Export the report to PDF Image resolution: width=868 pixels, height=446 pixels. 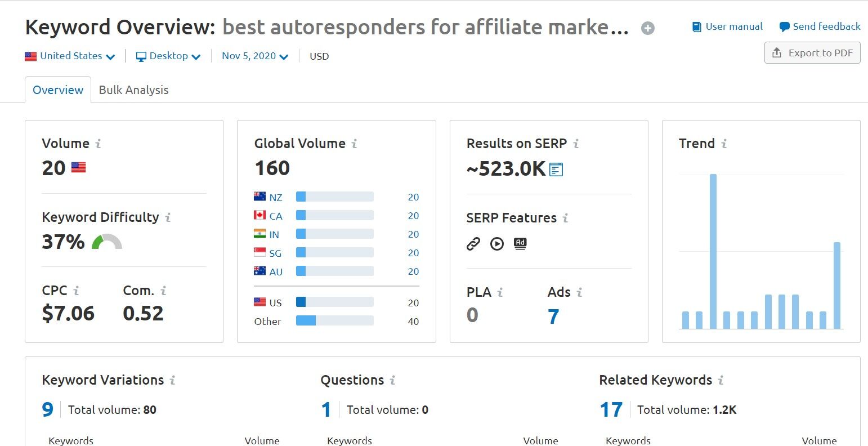click(x=812, y=53)
